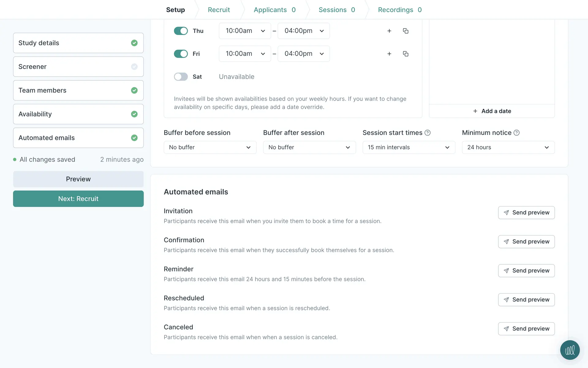Click Session start times help icon
Viewport: 588px width, 368px height.
pos(428,133)
